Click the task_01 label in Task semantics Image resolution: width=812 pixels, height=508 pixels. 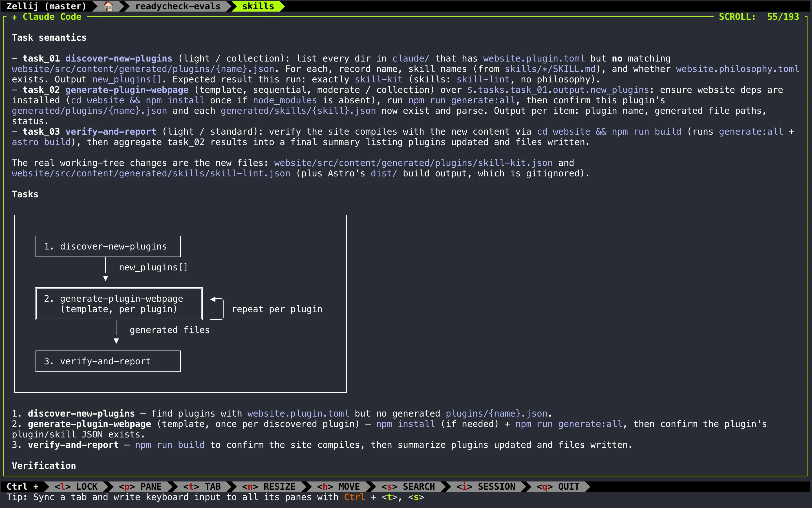pos(41,58)
